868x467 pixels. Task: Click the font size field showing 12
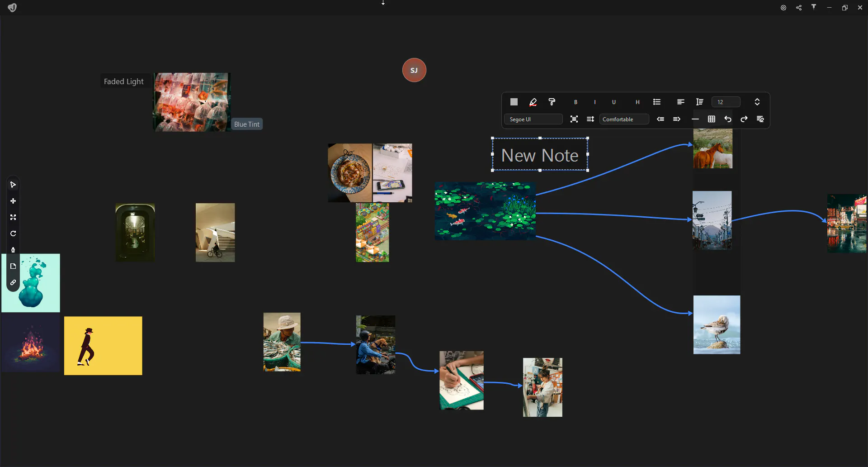pyautogui.click(x=726, y=102)
